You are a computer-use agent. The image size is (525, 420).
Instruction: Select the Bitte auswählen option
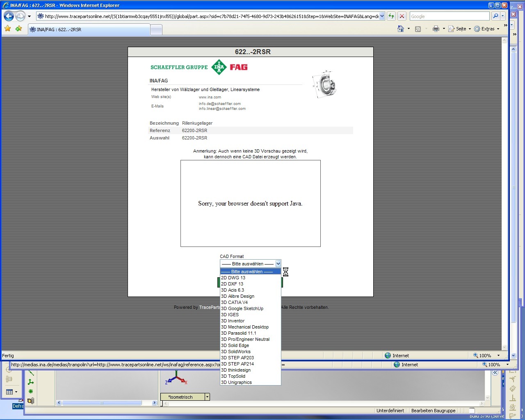pyautogui.click(x=251, y=272)
